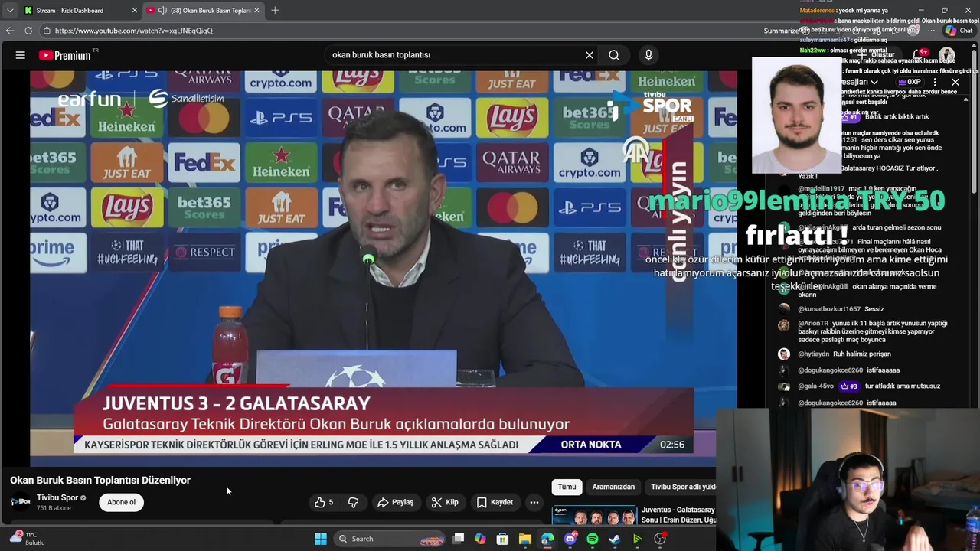This screenshot has height=551, width=980.
Task: Select the Aramanızdan filter chip
Action: (613, 487)
